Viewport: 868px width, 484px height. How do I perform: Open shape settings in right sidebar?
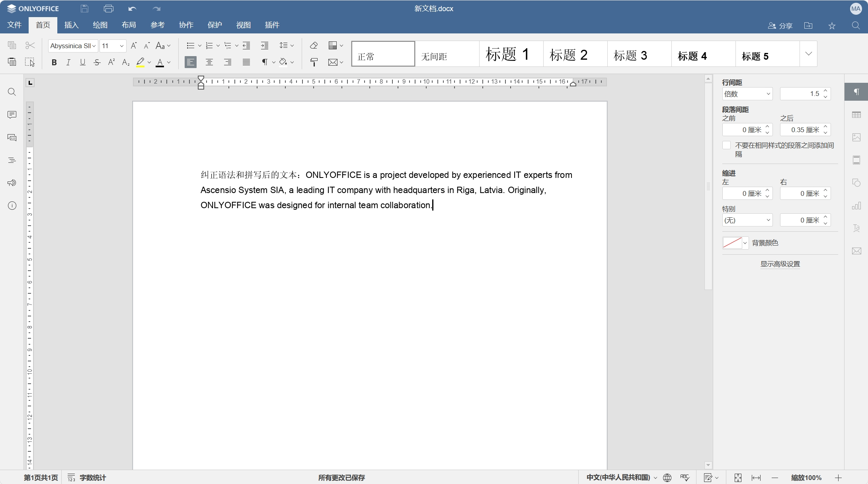(x=856, y=183)
